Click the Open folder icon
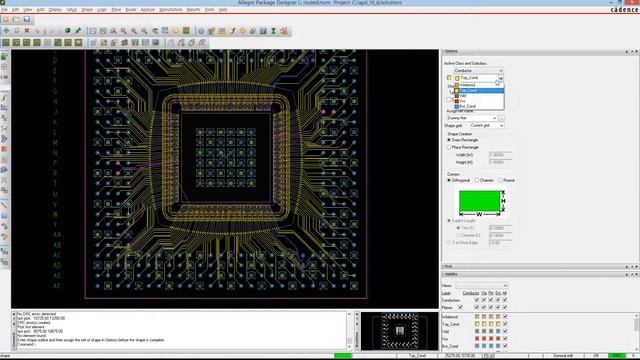640x360 pixels. (16, 19)
